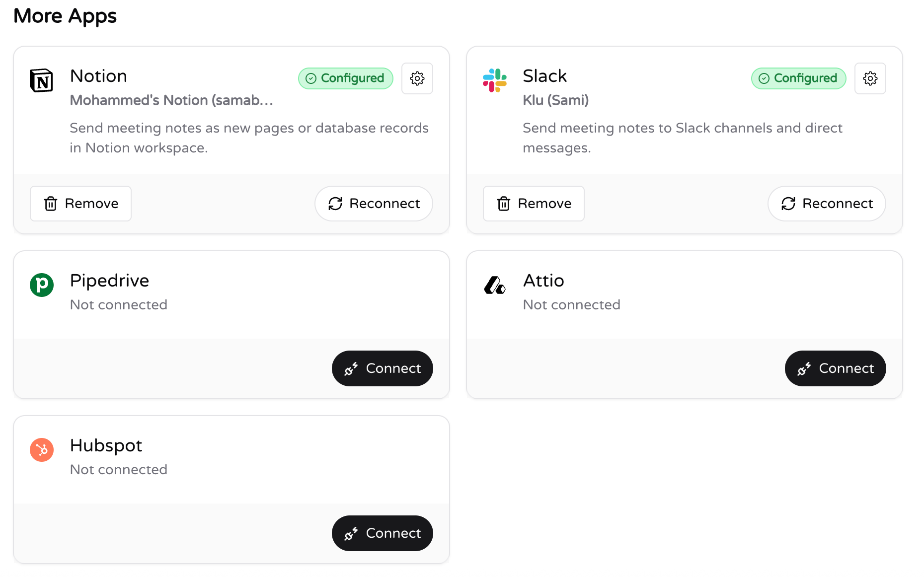Click Hubspot's "Not connected" status
The width and height of the screenshot is (924, 577).
point(119,470)
